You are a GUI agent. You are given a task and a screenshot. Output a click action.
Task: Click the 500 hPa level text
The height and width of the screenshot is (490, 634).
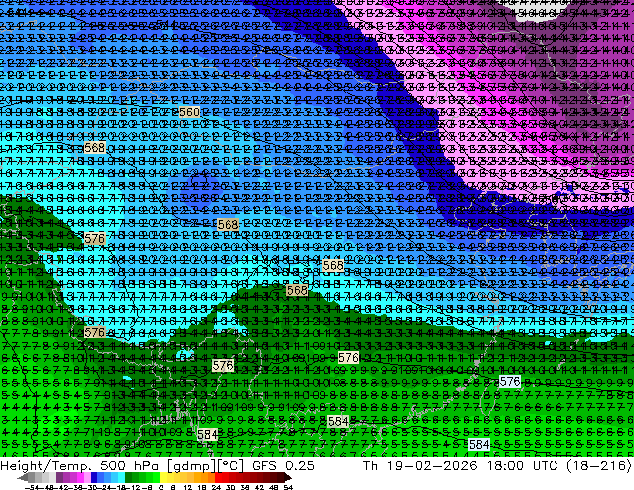131,465
